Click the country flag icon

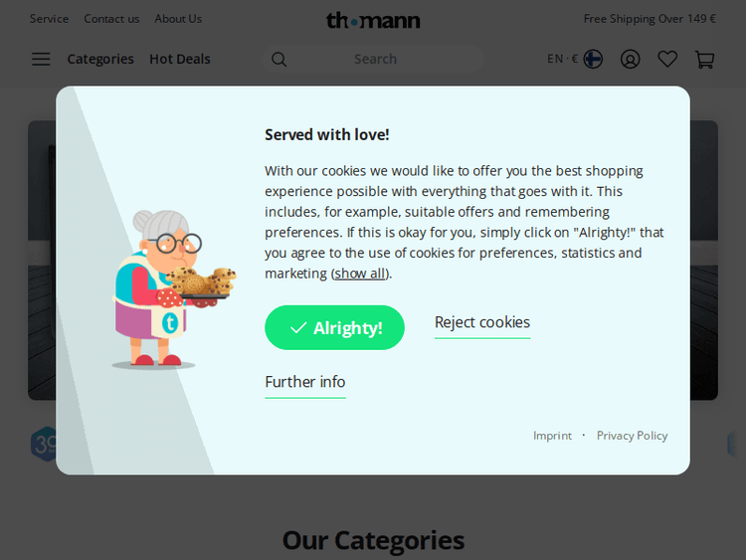click(593, 59)
